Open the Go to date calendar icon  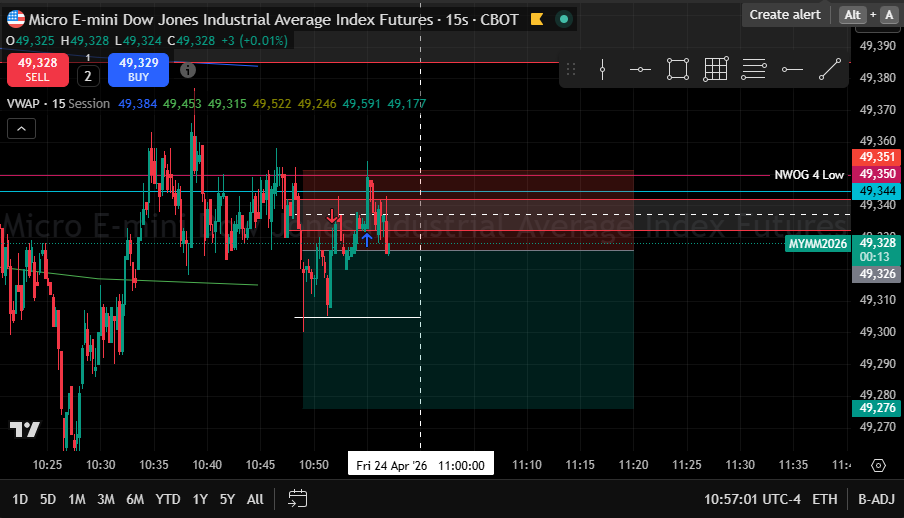[x=297, y=499]
